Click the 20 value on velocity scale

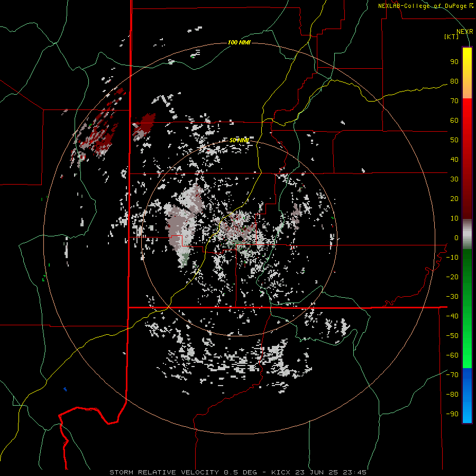pyautogui.click(x=454, y=198)
